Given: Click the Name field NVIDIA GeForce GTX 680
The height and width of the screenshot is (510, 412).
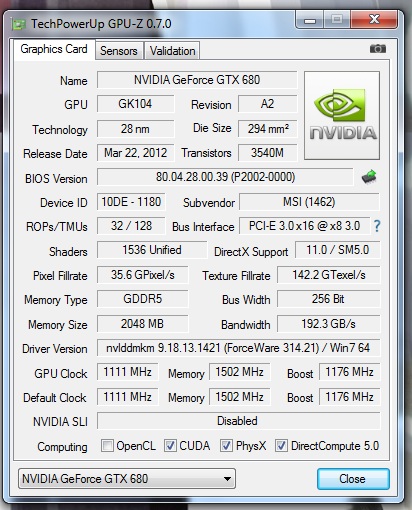Looking at the screenshot, I should click(197, 80).
